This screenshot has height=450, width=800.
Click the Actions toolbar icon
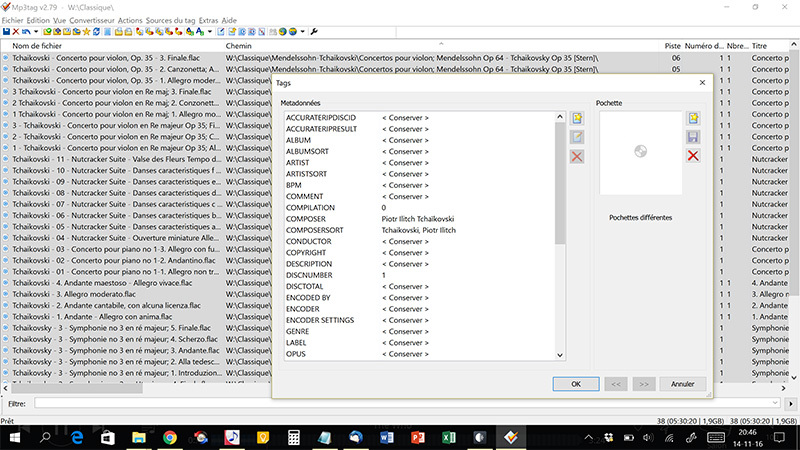(x=189, y=32)
